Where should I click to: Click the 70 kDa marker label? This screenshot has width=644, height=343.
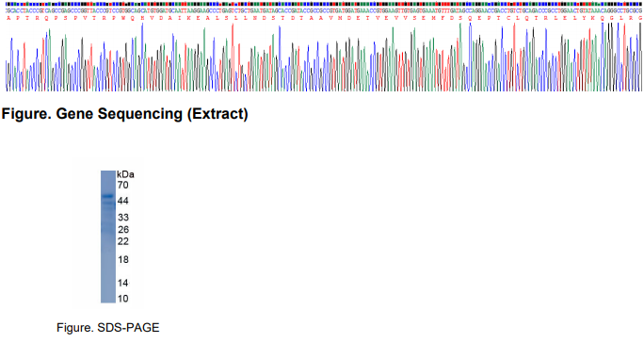(x=122, y=185)
